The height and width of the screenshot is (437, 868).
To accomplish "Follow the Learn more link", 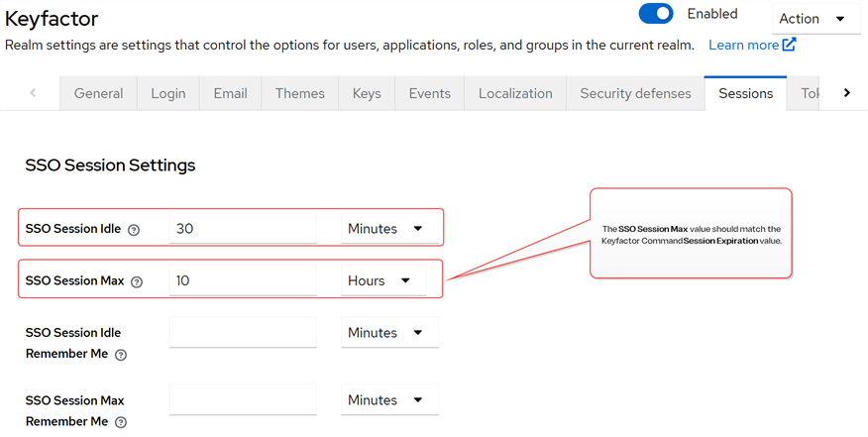I will [743, 45].
